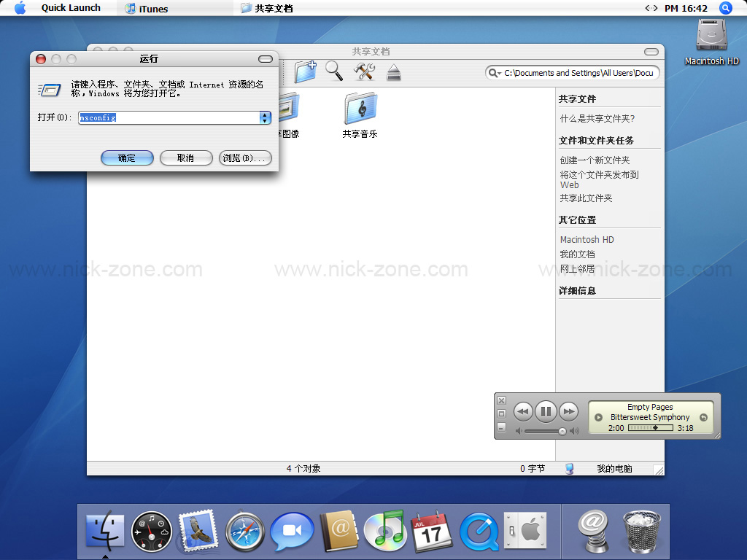Image resolution: width=747 pixels, height=560 pixels.
Task: Click the 确定 button
Action: (127, 158)
